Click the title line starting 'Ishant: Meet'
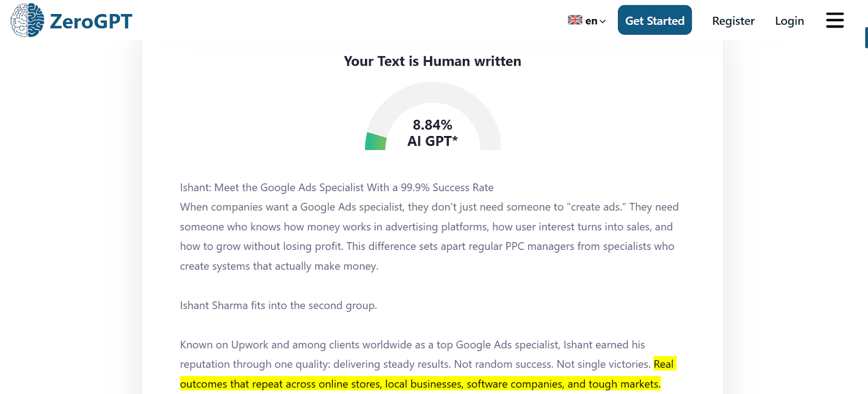Viewport: 868px width, 394px height. 336,188
